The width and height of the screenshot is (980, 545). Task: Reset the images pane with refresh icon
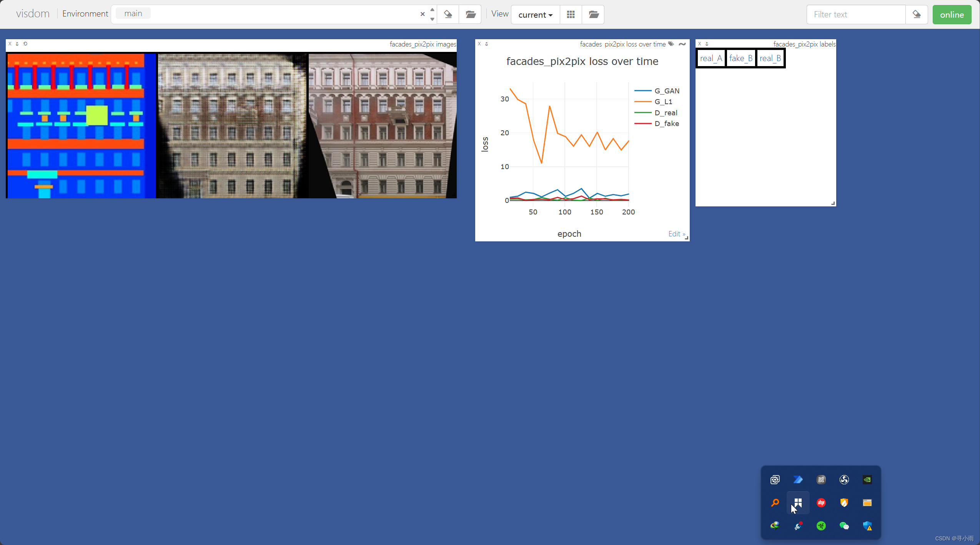tap(25, 44)
